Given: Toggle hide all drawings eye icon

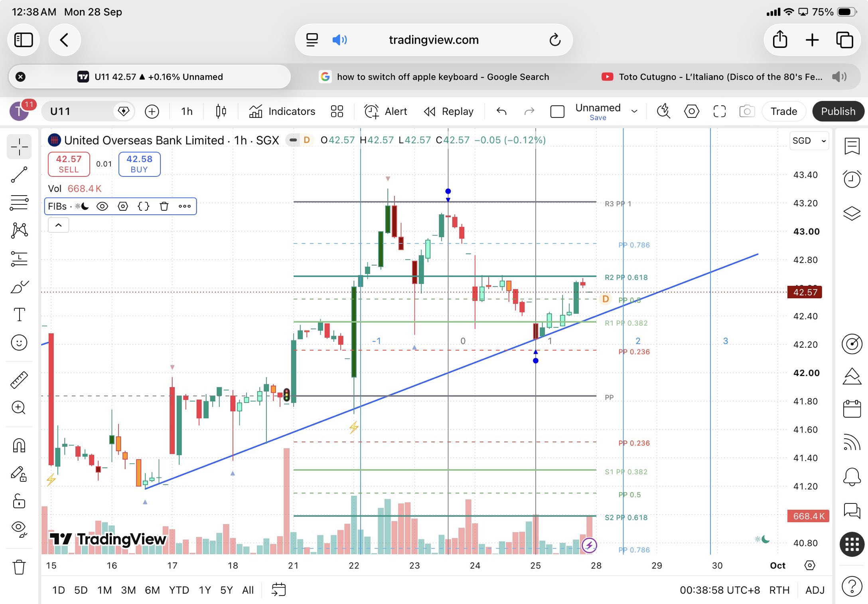Looking at the screenshot, I should coord(19,529).
